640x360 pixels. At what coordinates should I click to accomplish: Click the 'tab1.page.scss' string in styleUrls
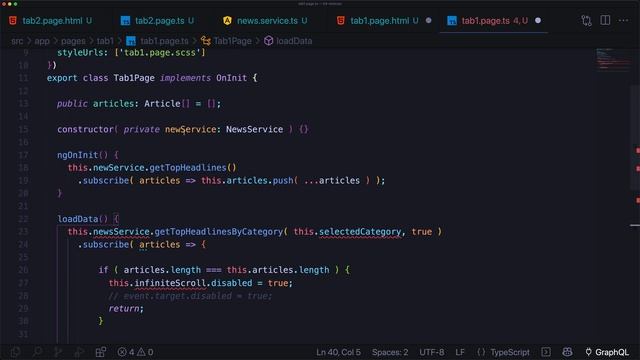160,53
